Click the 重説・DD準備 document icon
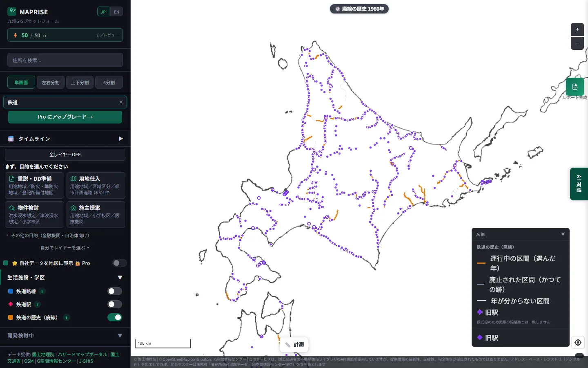This screenshot has height=368, width=588. 12,179
